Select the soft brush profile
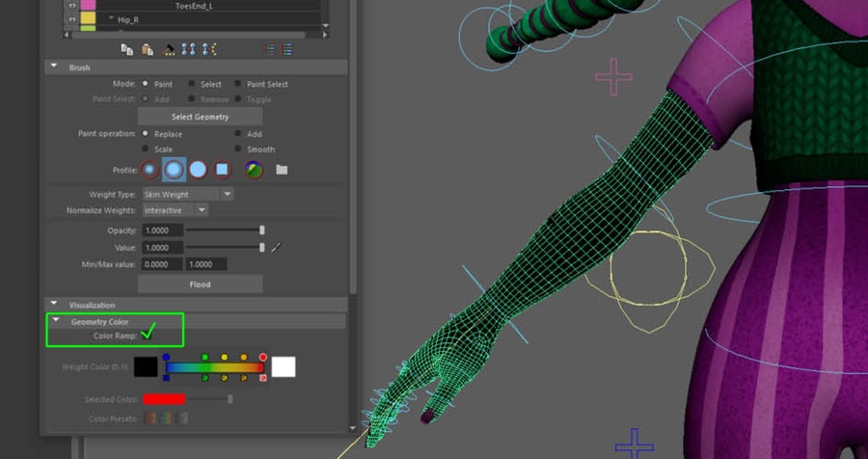The image size is (868, 459). [x=174, y=170]
